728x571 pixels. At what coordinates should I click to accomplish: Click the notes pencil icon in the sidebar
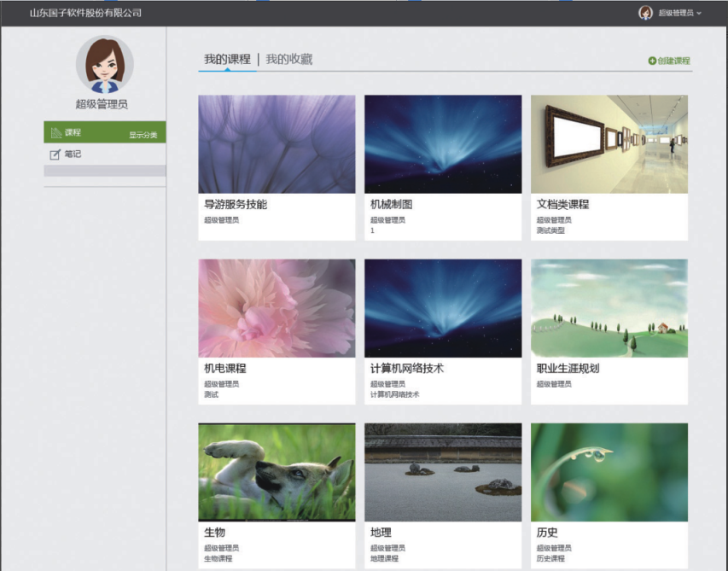(x=55, y=154)
